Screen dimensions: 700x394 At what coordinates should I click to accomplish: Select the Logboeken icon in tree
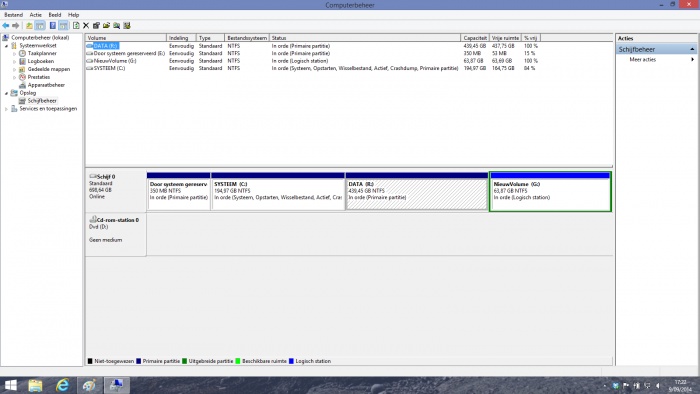pyautogui.click(x=22, y=61)
